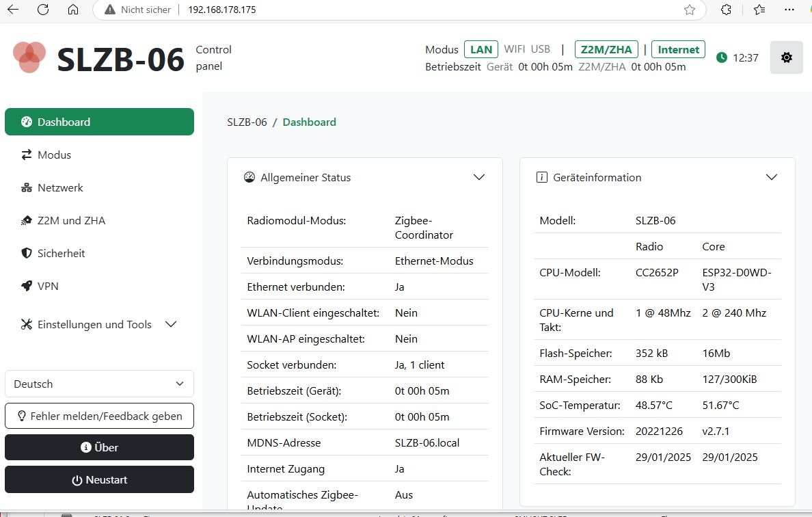Click the '51.67°C' temperature value
Image resolution: width=812 pixels, height=517 pixels.
pyautogui.click(x=720, y=405)
